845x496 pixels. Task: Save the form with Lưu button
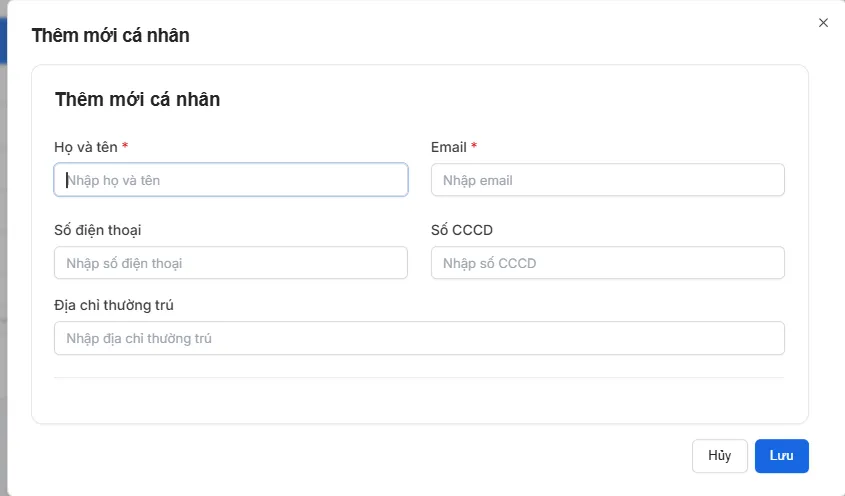coord(781,456)
